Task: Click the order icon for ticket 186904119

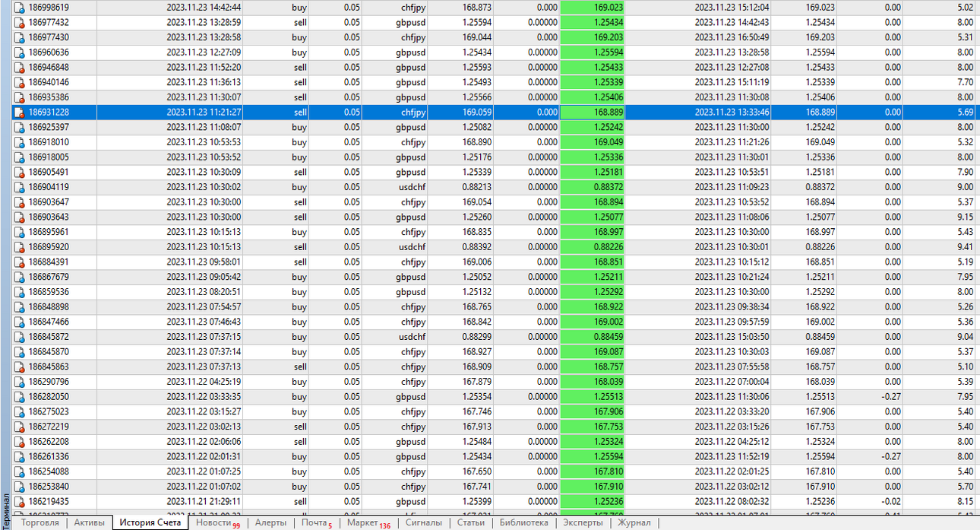Action: click(19, 187)
